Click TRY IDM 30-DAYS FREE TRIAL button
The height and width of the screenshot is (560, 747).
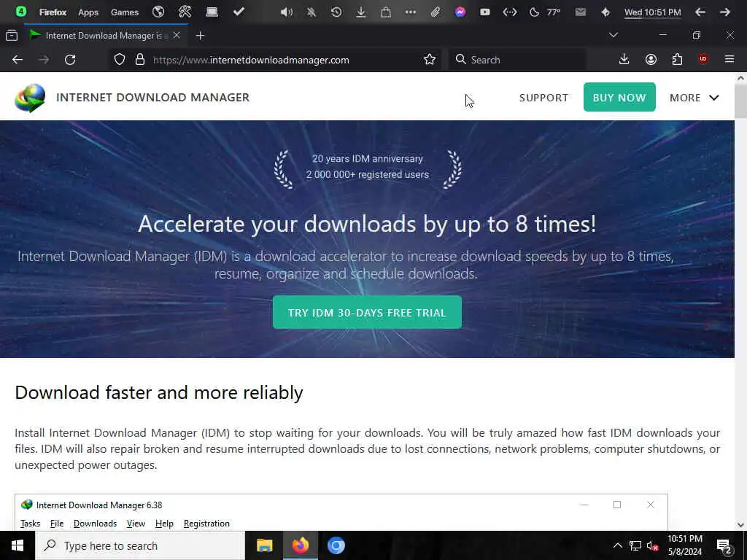(x=367, y=312)
